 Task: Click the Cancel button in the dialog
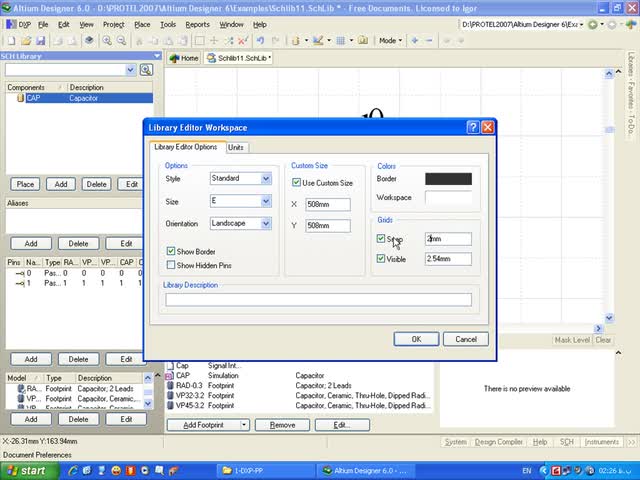466,339
